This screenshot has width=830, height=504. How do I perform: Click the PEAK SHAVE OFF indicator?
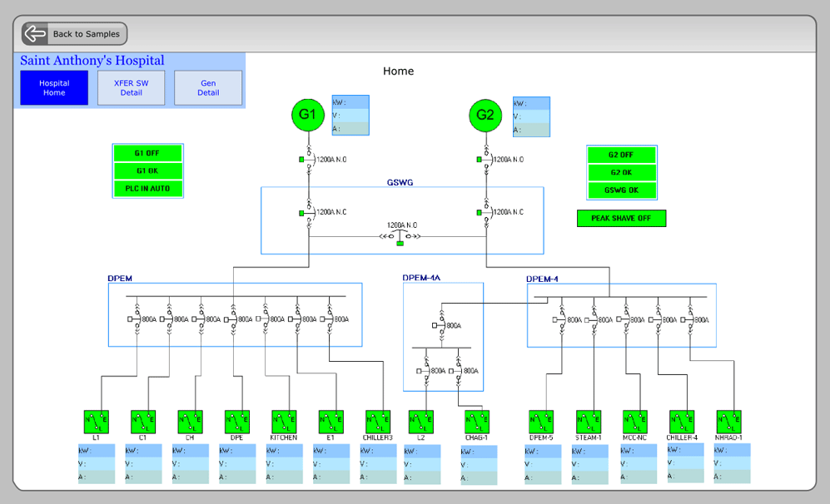[621, 219]
